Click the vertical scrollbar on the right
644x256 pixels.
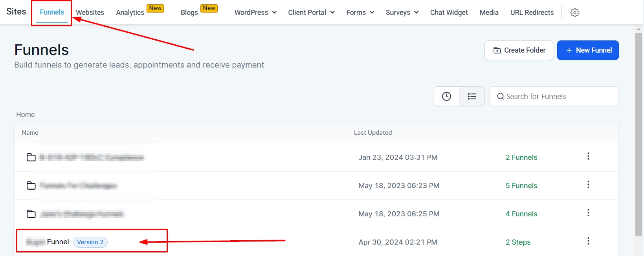[638, 133]
